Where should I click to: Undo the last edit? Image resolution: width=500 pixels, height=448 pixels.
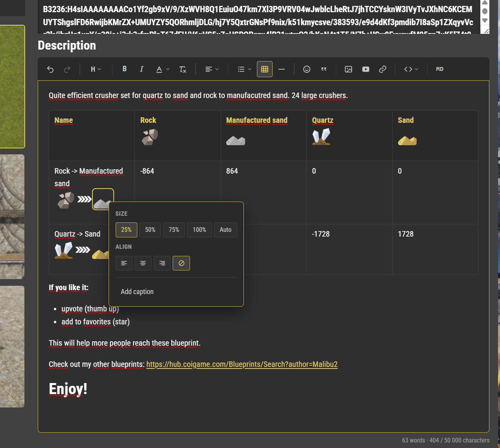(50, 69)
